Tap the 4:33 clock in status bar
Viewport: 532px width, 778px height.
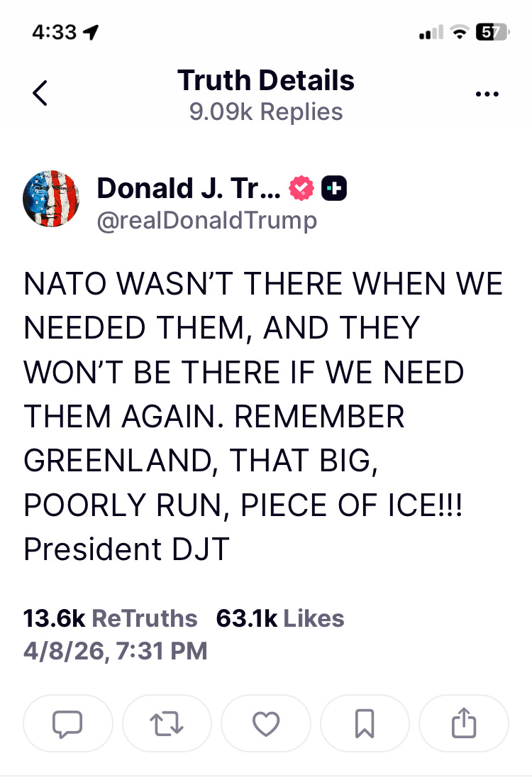click(54, 33)
